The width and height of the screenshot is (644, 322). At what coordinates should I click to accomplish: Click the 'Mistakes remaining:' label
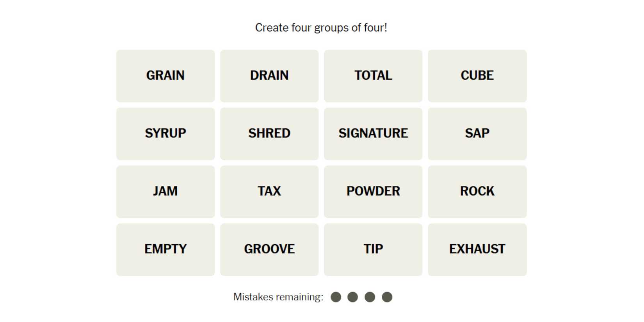pos(278,297)
